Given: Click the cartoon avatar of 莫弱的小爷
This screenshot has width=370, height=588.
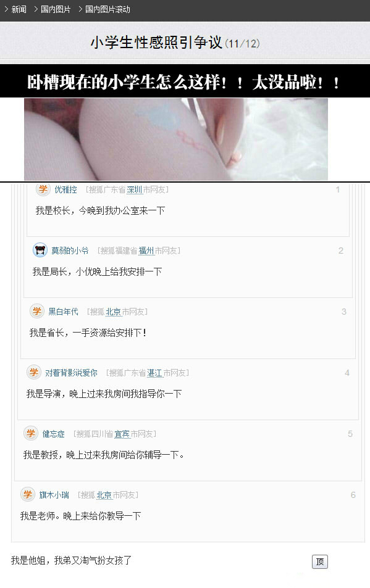Looking at the screenshot, I should pos(40,250).
